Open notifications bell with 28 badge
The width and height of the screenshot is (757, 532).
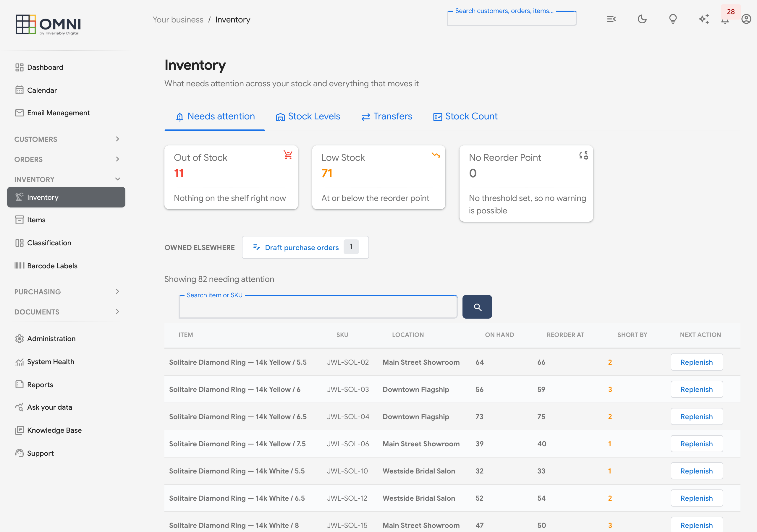point(725,20)
